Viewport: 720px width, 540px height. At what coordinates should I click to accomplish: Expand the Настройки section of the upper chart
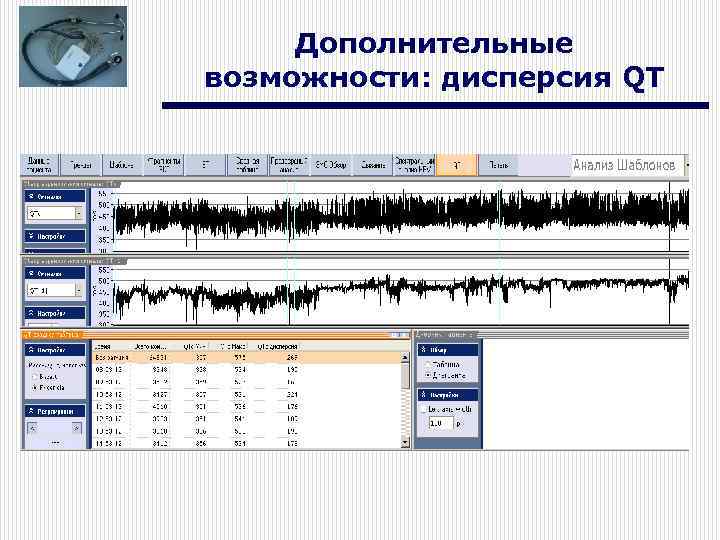(x=55, y=236)
